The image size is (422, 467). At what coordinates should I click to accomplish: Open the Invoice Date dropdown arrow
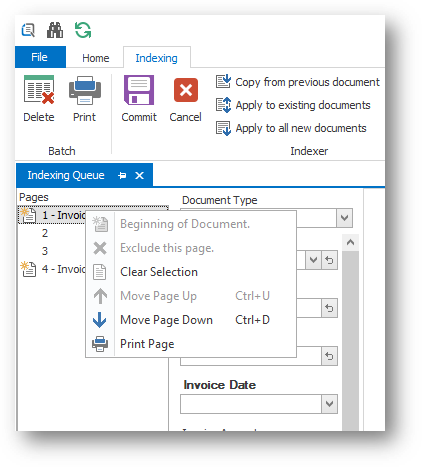[329, 404]
